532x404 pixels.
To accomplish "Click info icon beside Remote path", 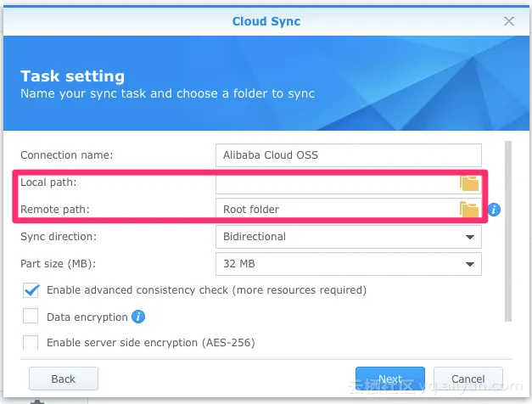I will pyautogui.click(x=494, y=210).
